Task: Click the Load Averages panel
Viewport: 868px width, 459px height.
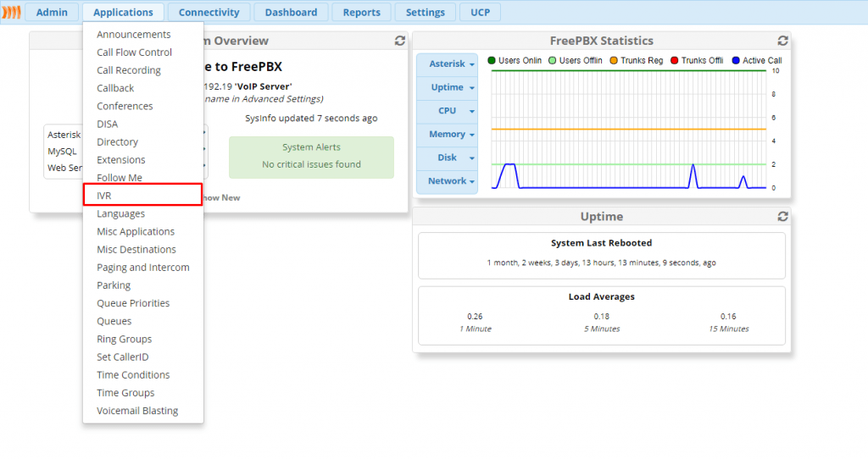Action: click(x=601, y=316)
